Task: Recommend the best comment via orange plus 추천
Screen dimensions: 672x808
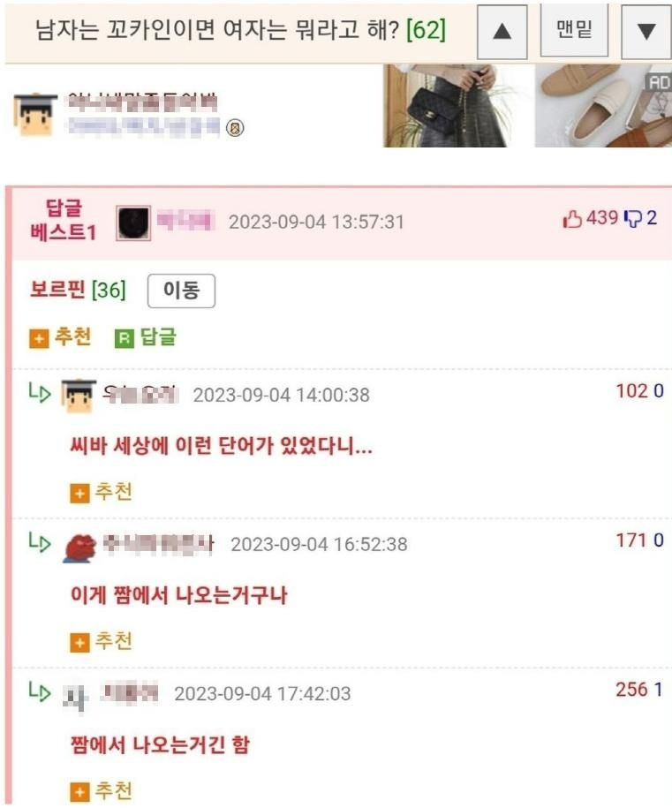Action: (x=60, y=337)
